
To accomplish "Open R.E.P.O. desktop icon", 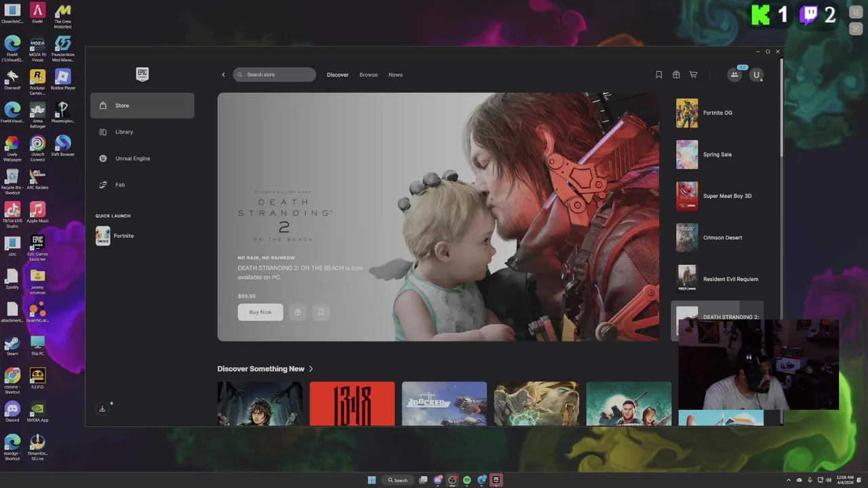I will tap(37, 378).
